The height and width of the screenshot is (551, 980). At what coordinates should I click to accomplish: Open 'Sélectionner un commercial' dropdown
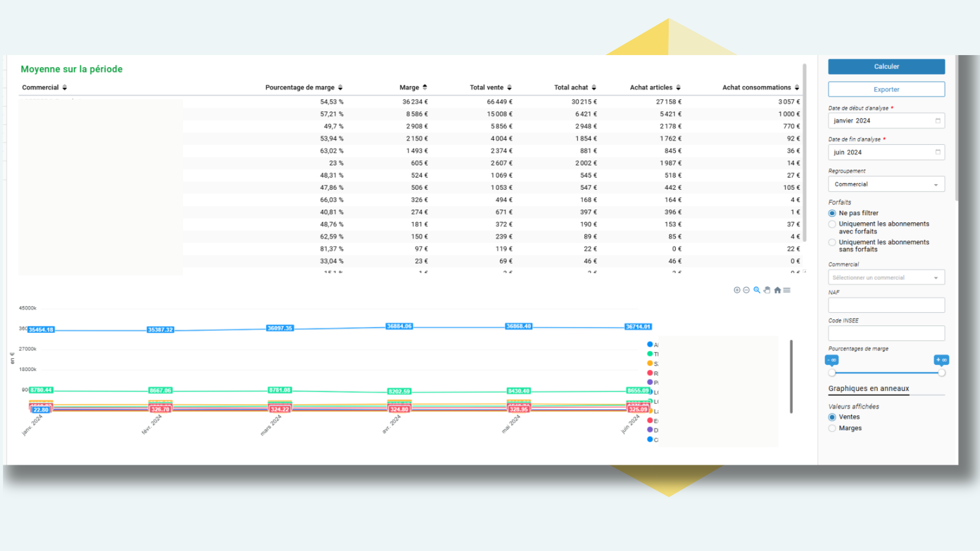pos(886,278)
